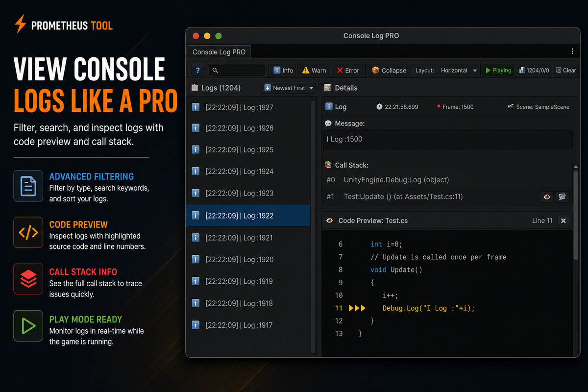Click highlighted code line Debug.Log
Viewport: 588px width, 392px height.
click(429, 308)
